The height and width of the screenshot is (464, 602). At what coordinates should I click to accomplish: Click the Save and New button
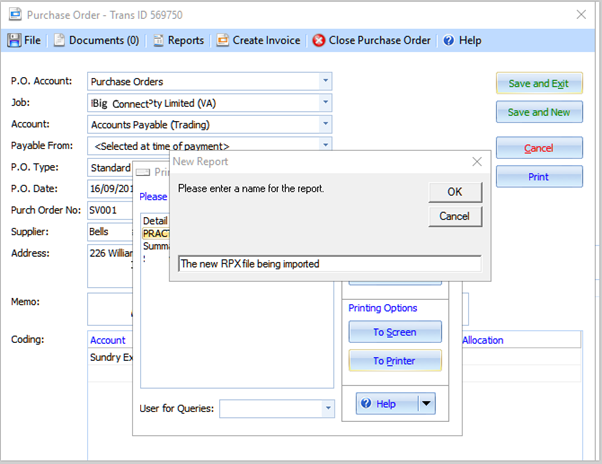(538, 112)
